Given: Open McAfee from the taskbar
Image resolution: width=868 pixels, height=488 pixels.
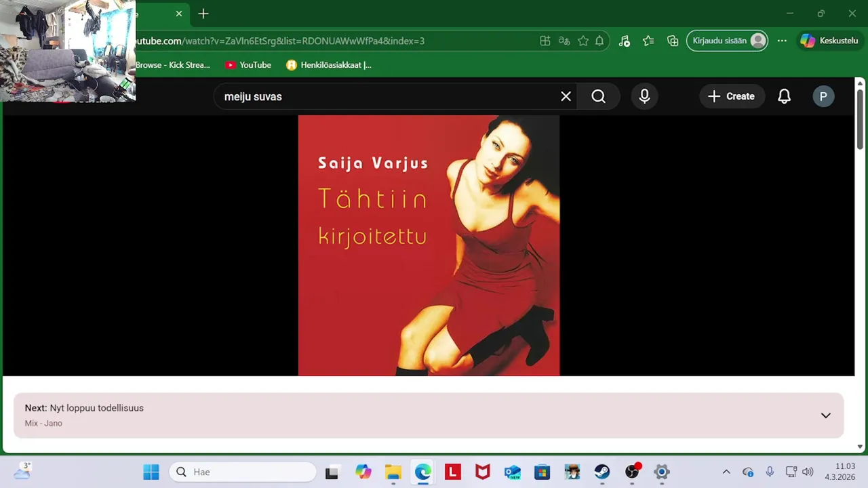Looking at the screenshot, I should coord(483,472).
